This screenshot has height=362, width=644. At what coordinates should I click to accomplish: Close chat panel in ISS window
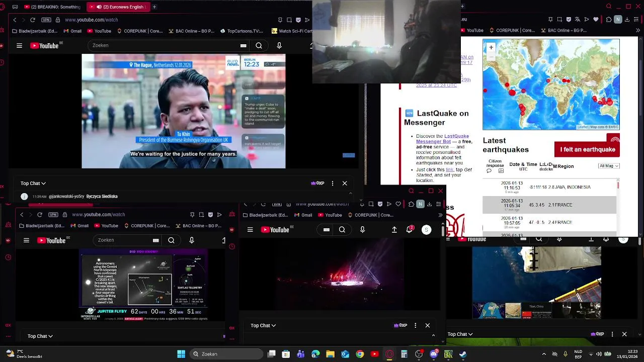pyautogui.click(x=624, y=334)
